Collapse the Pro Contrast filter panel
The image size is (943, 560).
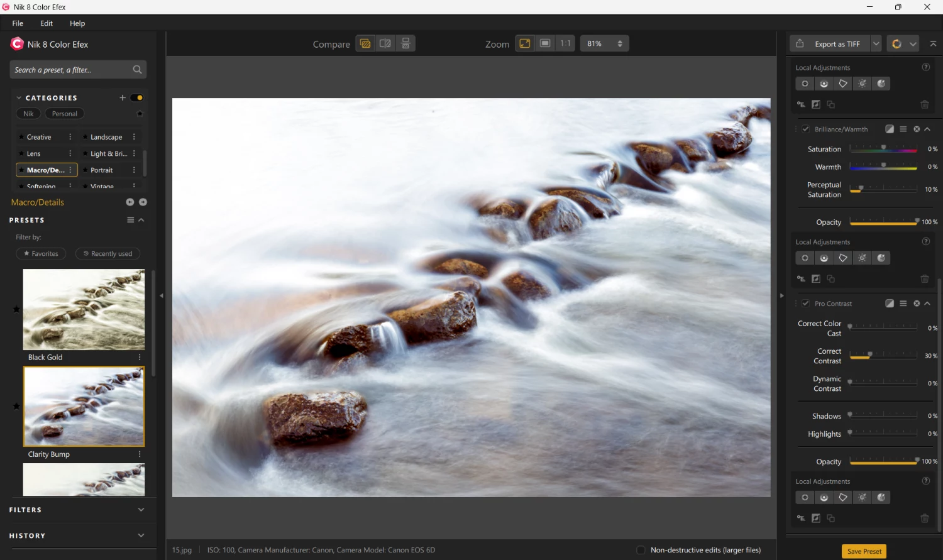click(x=927, y=303)
